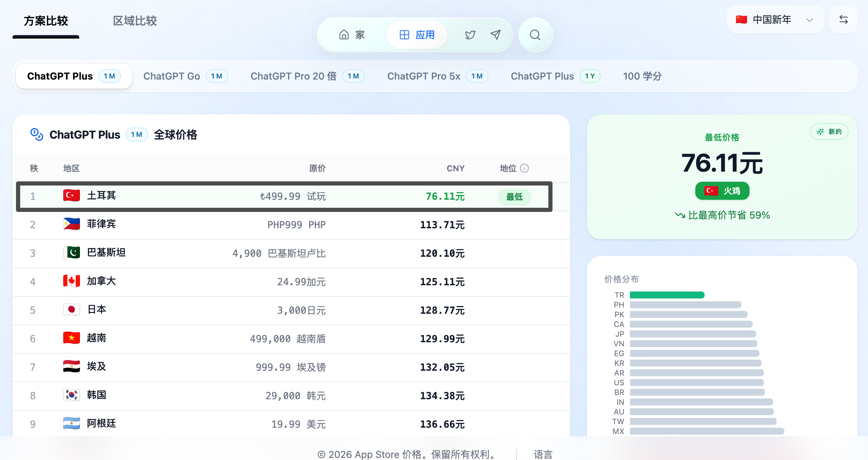Click the 132.05元 price cell
This screenshot has height=460, width=868.
pos(442,367)
